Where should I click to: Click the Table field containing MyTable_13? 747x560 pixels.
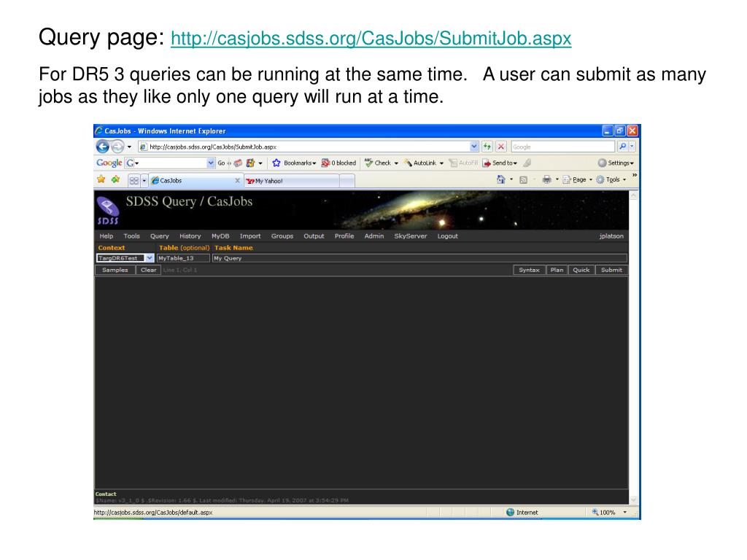183,258
